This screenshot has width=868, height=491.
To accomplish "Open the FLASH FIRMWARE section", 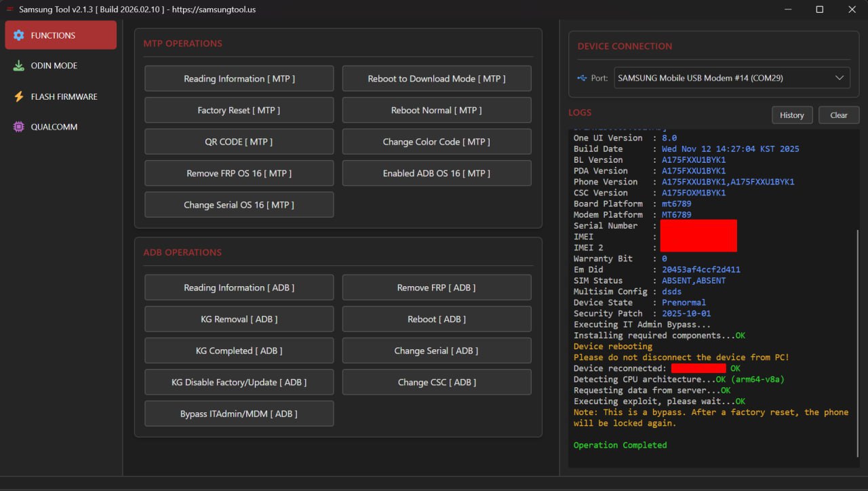I will (64, 96).
